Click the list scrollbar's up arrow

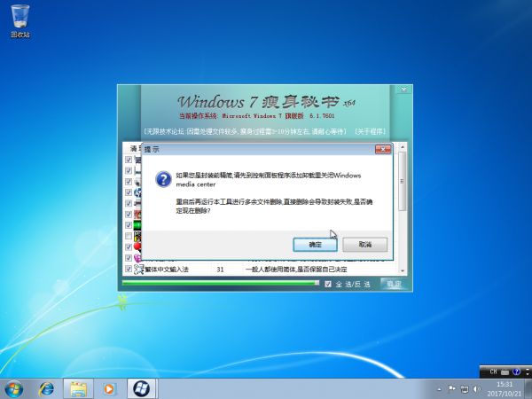click(x=403, y=147)
